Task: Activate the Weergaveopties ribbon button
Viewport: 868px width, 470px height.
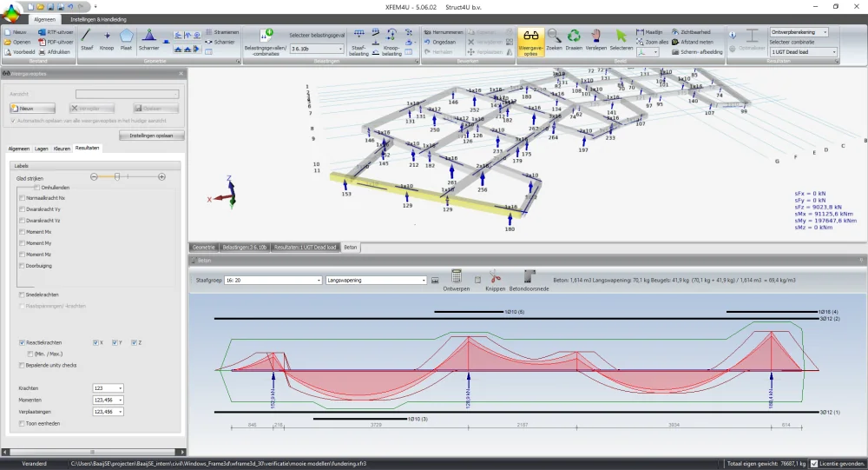Action: pyautogui.click(x=530, y=42)
